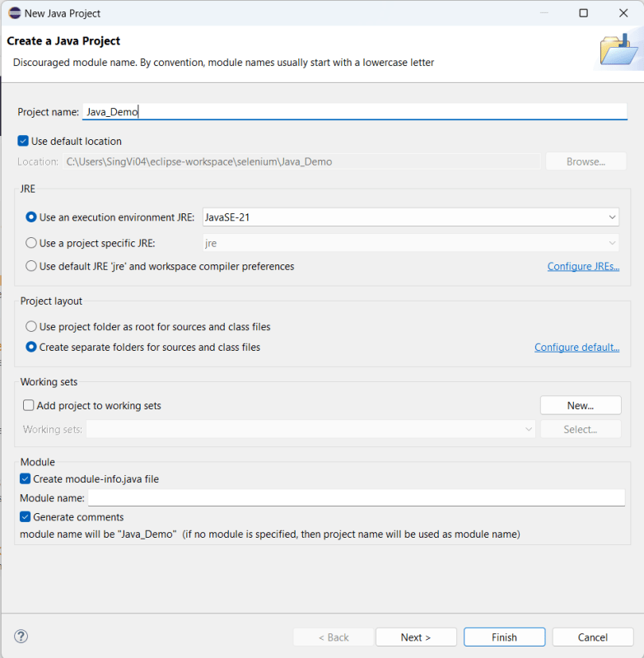
Task: Click the Eclipse icon in title bar
Action: click(x=13, y=13)
